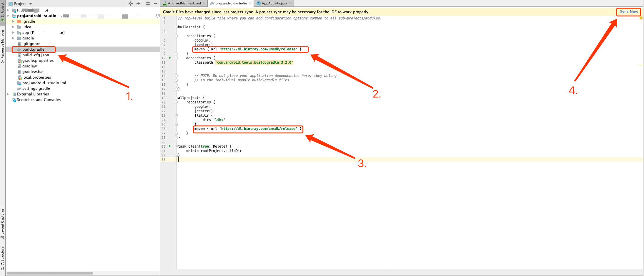Select the local.properties file icon
Viewport: 644px width, 276px height.
pyautogui.click(x=19, y=77)
